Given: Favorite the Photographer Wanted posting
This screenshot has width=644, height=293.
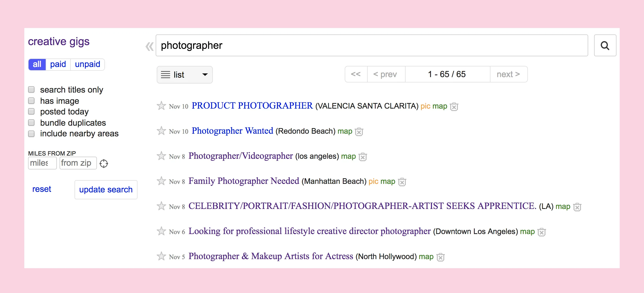Looking at the screenshot, I should click(x=161, y=131).
